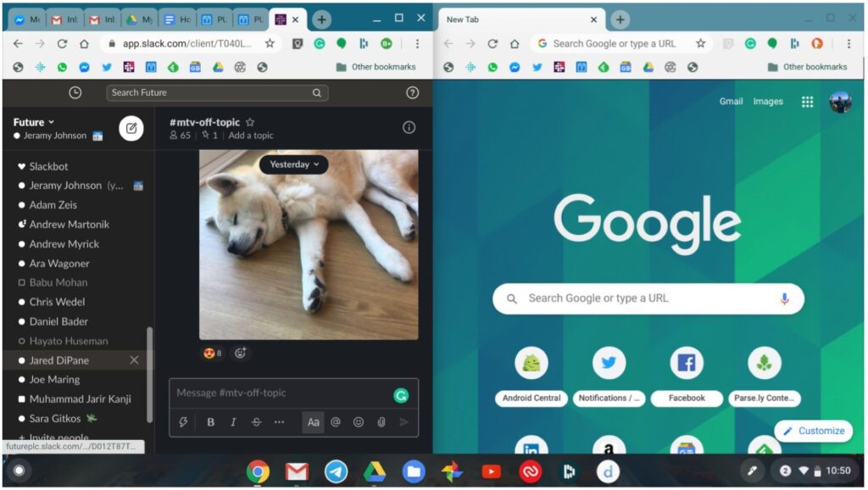The width and height of the screenshot is (868, 490).
Task: Add a reaction to the dog photo
Action: (x=240, y=353)
